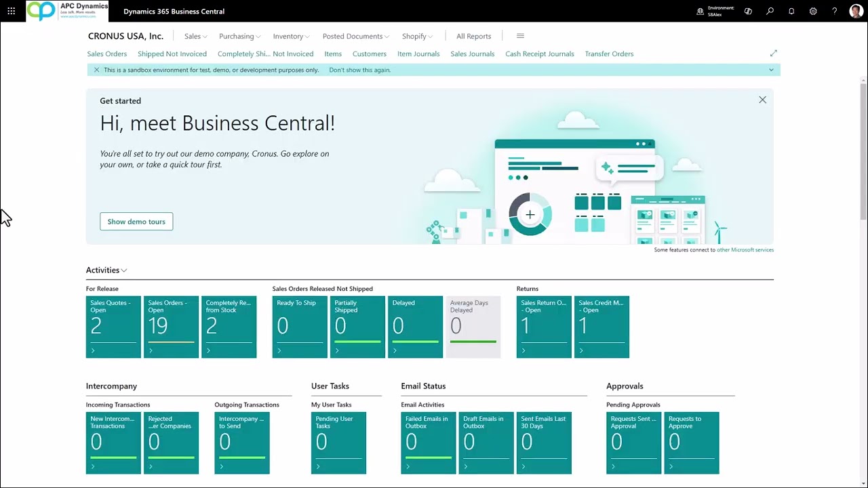
Task: Open Intercompany to Send tile
Action: pos(242,443)
